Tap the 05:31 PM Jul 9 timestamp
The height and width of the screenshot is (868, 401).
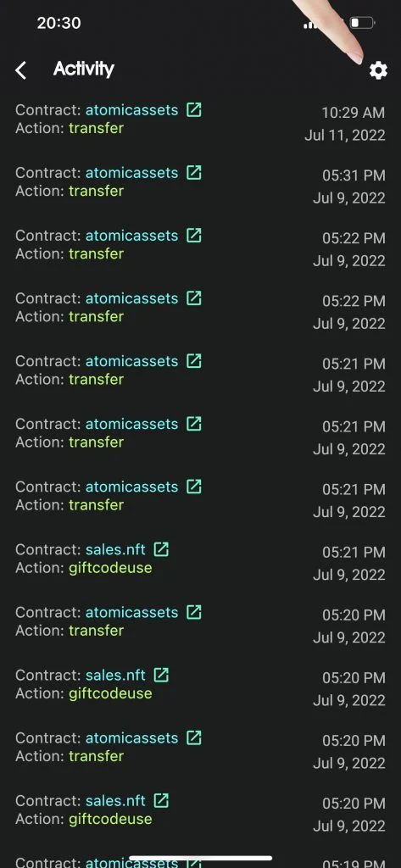[349, 186]
